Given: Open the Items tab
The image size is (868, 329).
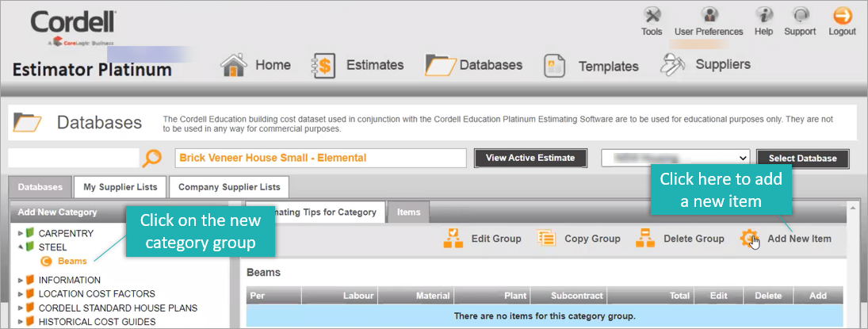Looking at the screenshot, I should (408, 212).
